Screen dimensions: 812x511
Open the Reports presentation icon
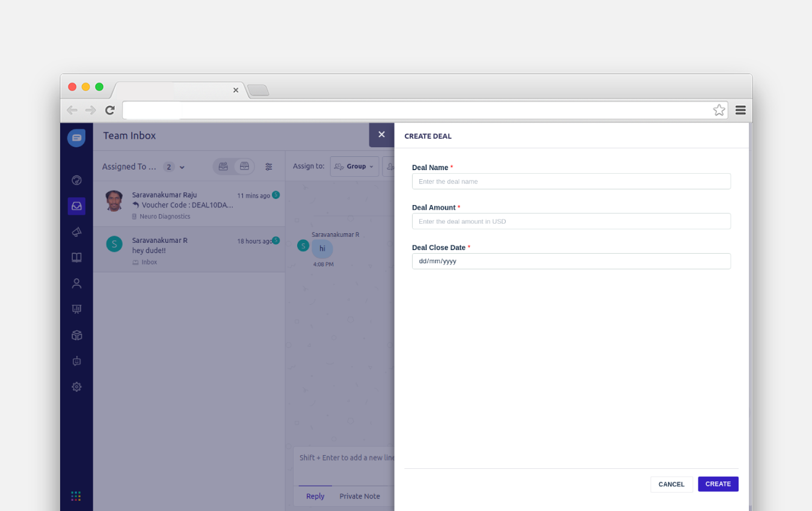coord(76,308)
